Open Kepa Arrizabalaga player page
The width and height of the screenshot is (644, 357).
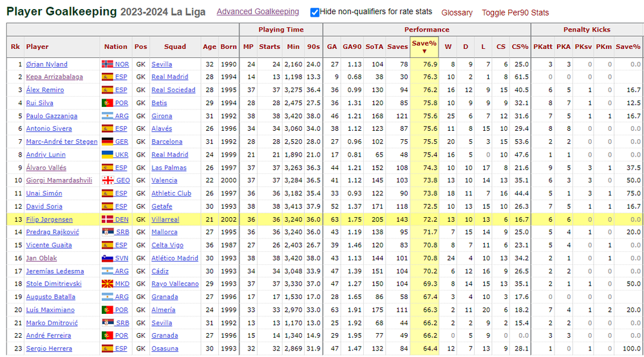[x=54, y=77]
